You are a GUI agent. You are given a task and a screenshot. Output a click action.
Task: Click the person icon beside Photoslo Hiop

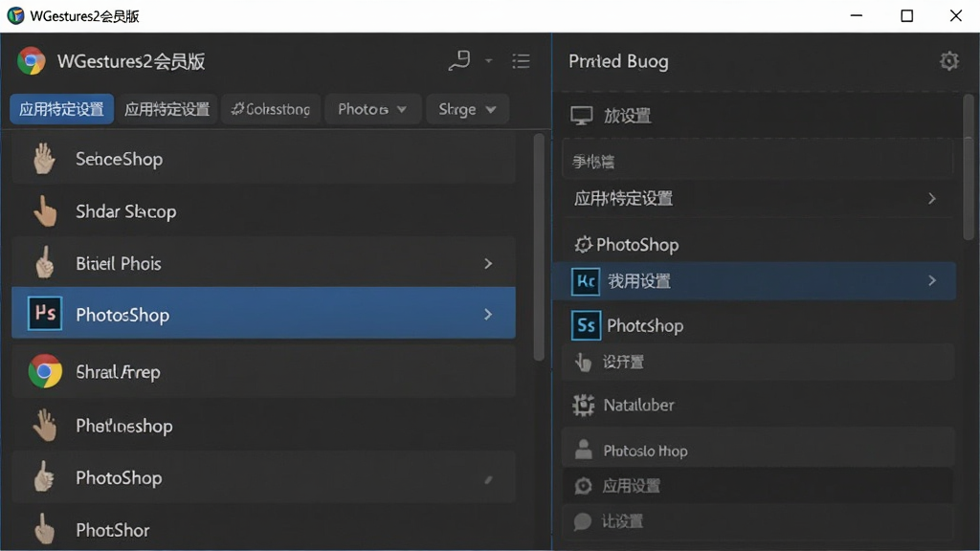[583, 450]
